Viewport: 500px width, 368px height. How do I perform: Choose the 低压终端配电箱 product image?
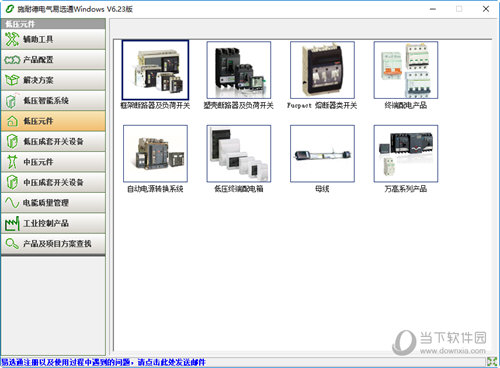tap(239, 154)
